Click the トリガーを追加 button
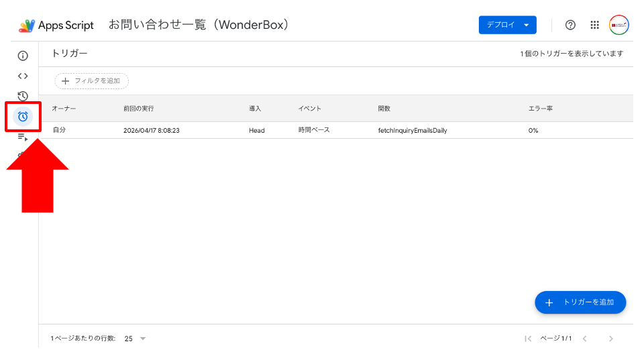The width and height of the screenshot is (644, 362). tap(580, 302)
